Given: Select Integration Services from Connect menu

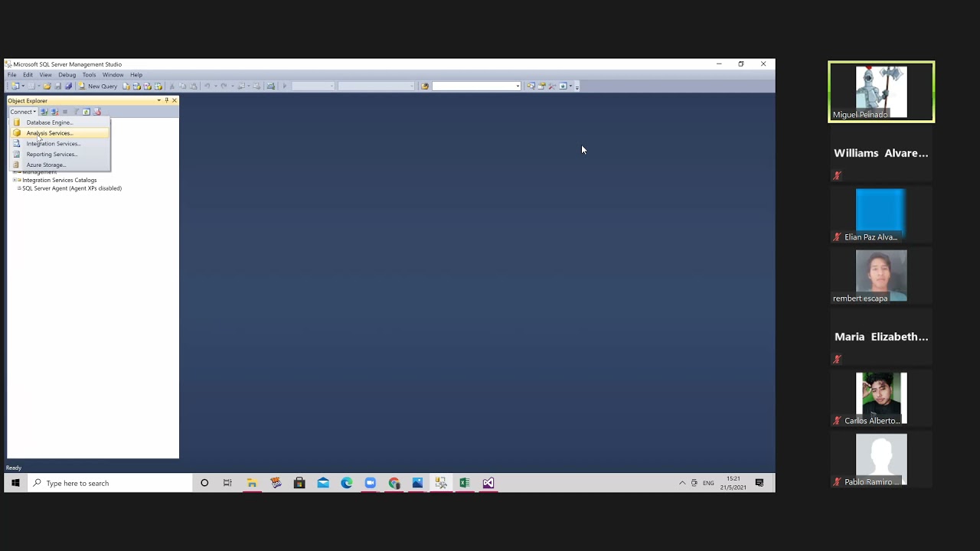Looking at the screenshot, I should pyautogui.click(x=60, y=144).
